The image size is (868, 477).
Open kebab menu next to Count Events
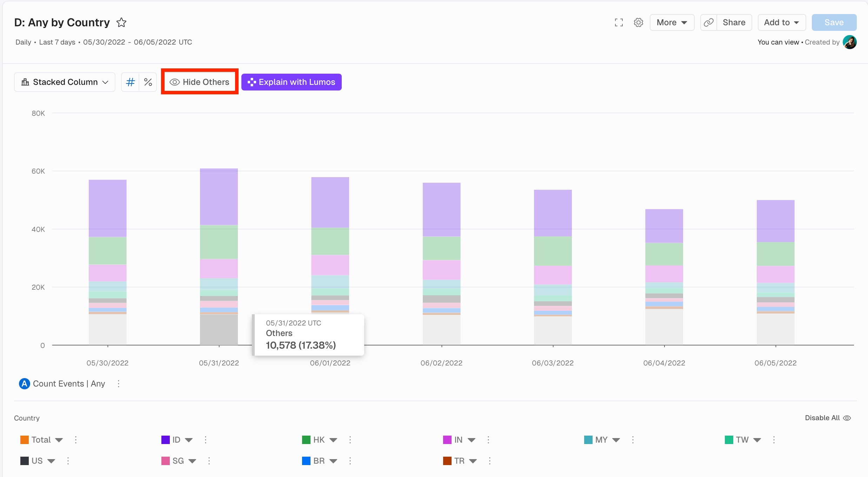(x=119, y=384)
